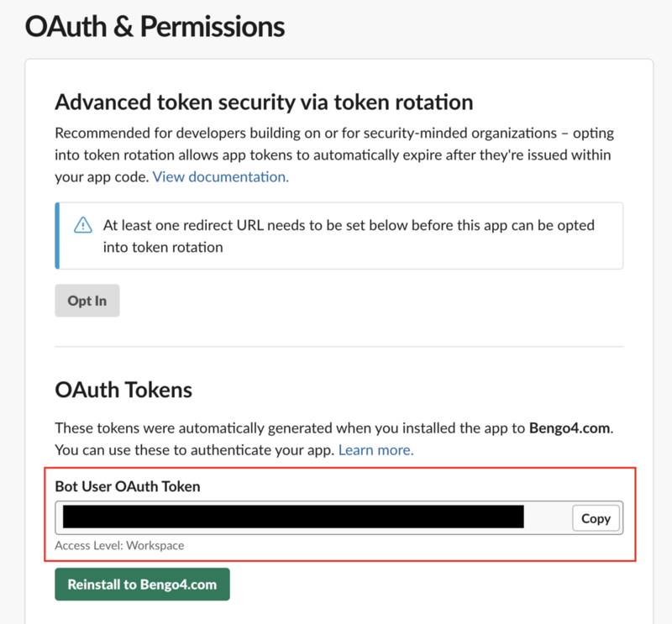Click the Access Level: Workspace text
The height and width of the screenshot is (624, 672).
(x=119, y=546)
